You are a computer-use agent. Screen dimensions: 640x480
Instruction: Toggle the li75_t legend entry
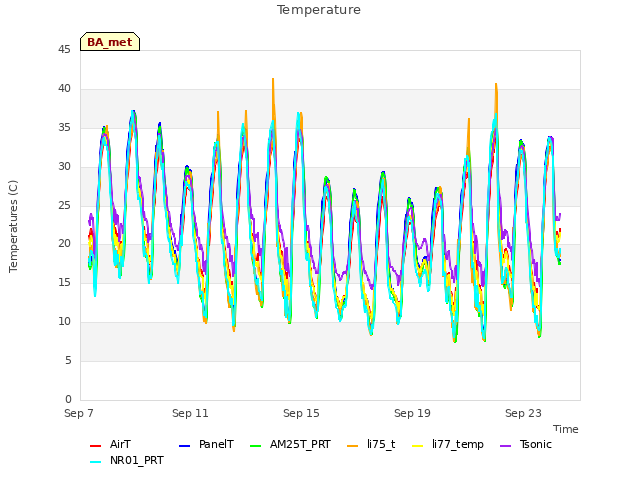[x=371, y=444]
